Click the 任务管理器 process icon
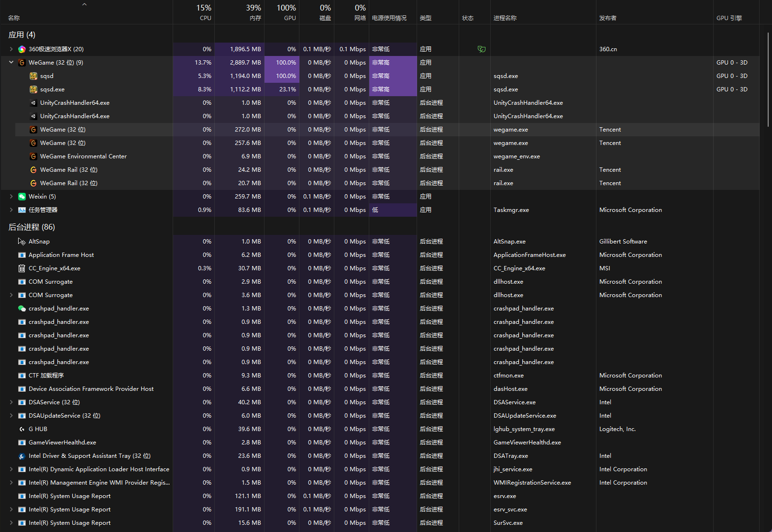 point(22,210)
